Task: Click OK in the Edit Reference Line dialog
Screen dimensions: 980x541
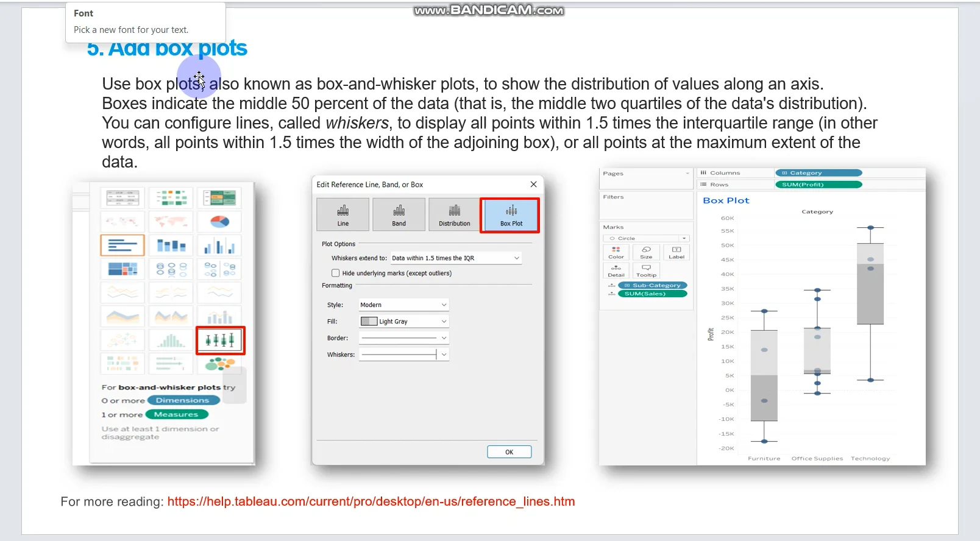Action: click(x=509, y=452)
